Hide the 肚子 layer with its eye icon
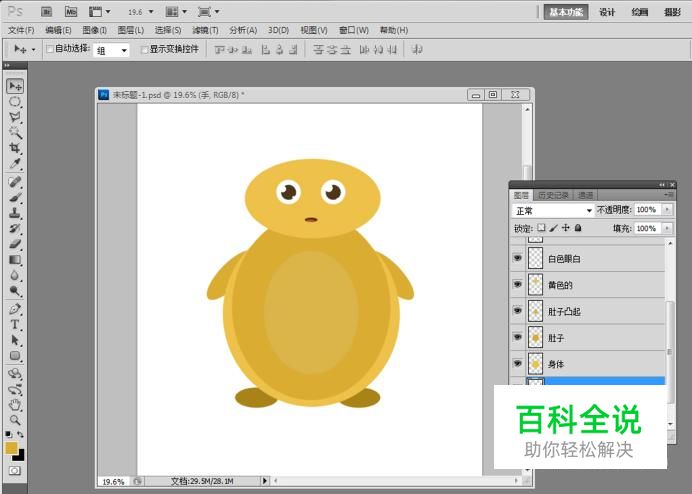 click(517, 338)
